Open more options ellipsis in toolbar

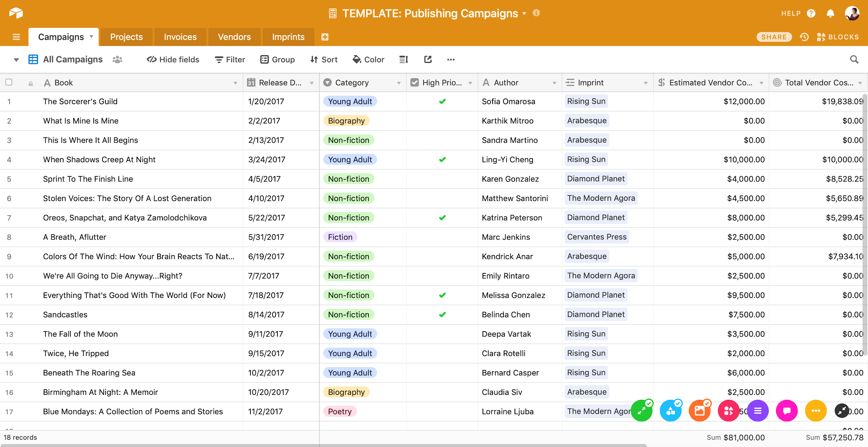[451, 60]
